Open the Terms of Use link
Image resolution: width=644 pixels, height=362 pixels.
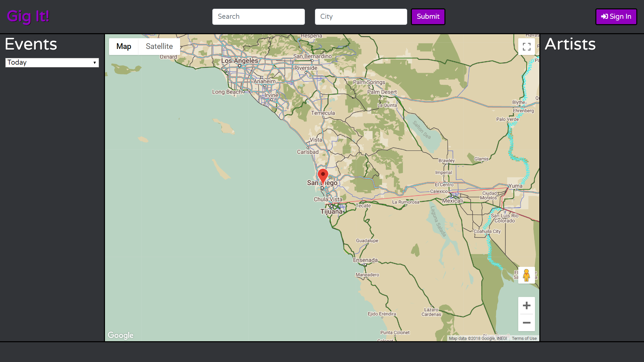[x=524, y=338]
